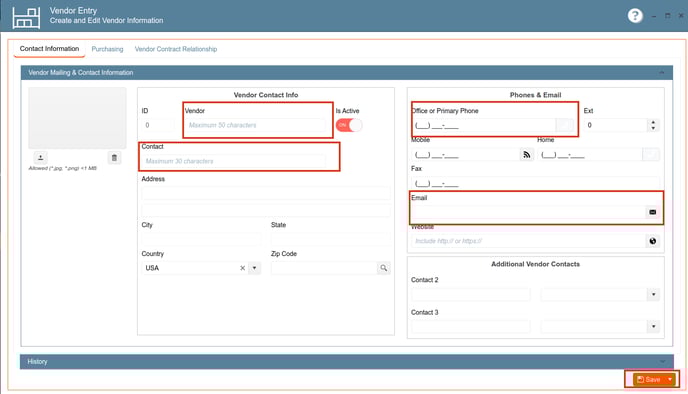Click the Zip Code field
688x394 pixels.
(324, 268)
